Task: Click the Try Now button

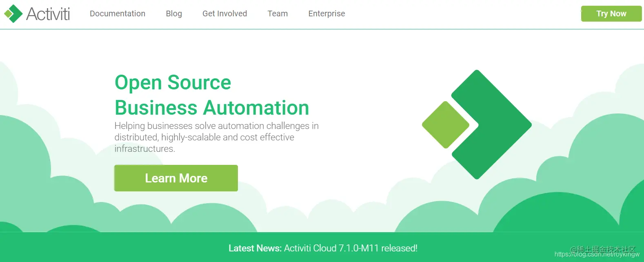Action: tap(611, 13)
